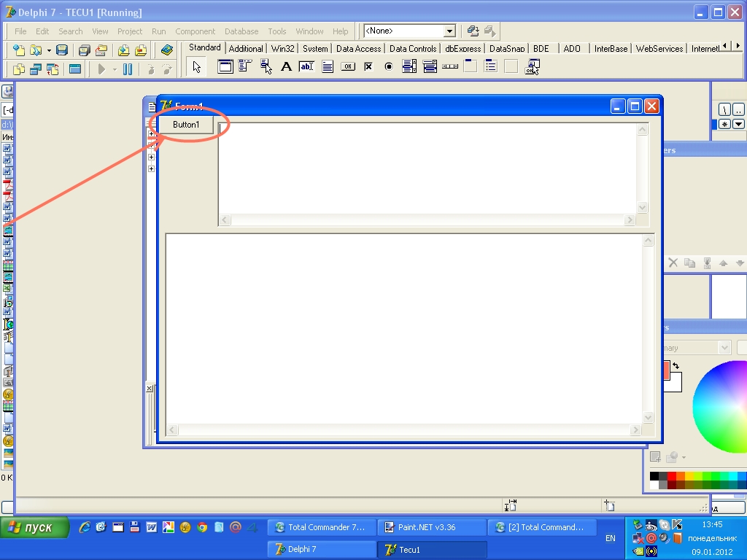This screenshot has width=747, height=560.
Task: Select the Button component icon
Action: [x=348, y=66]
